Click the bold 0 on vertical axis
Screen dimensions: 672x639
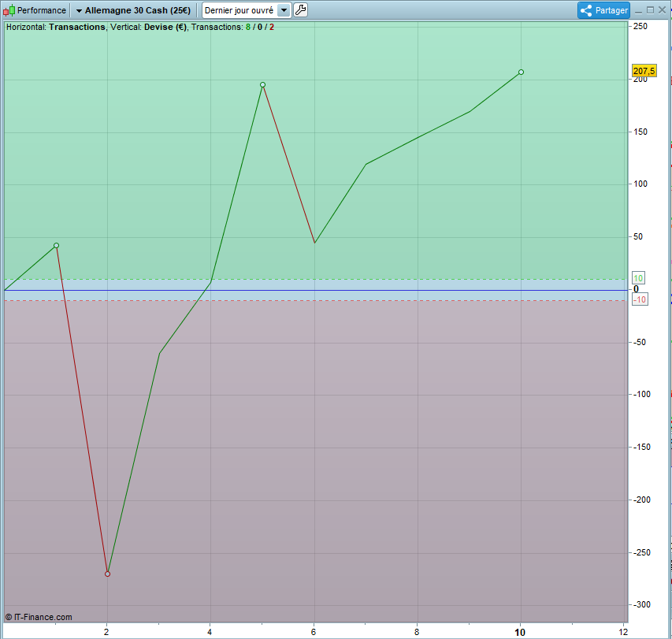(x=636, y=289)
